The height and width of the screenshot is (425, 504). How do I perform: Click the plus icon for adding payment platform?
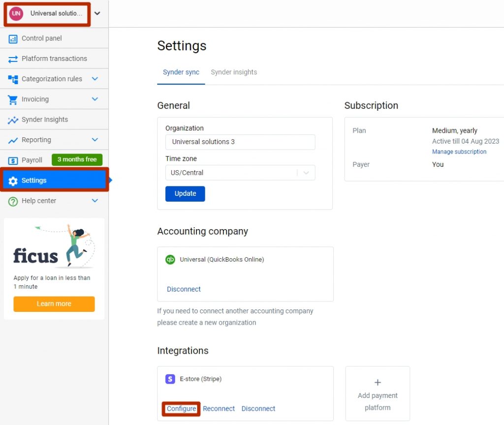pos(378,382)
